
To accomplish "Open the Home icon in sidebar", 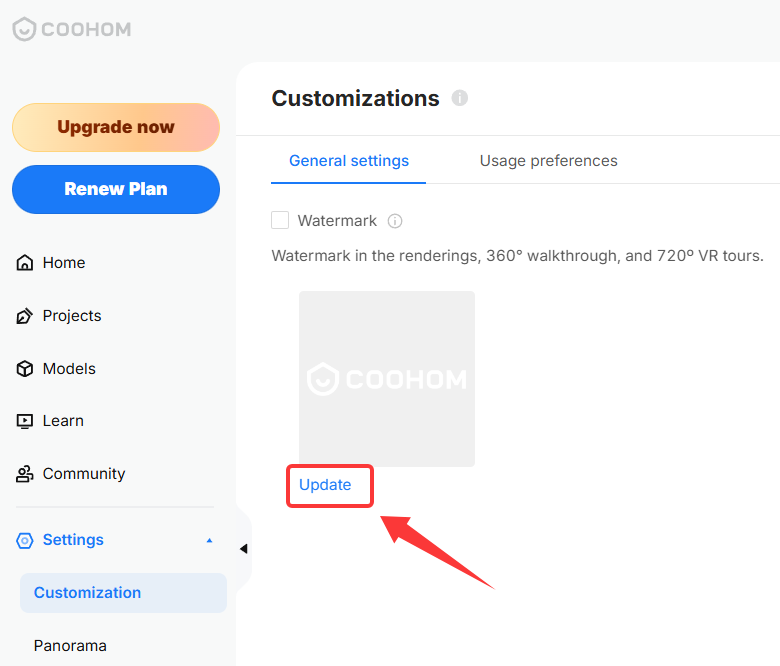I will [x=25, y=263].
